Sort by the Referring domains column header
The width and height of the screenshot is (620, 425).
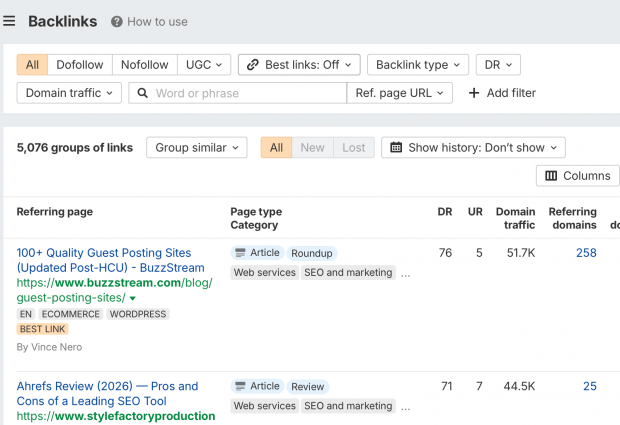coord(572,218)
